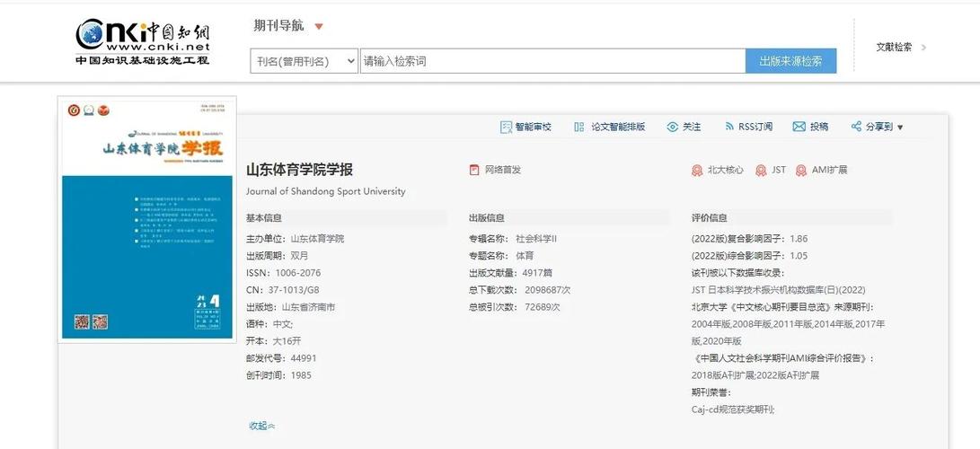The height and width of the screenshot is (449, 980).
Task: Click the CNKI logo
Action: (143, 42)
